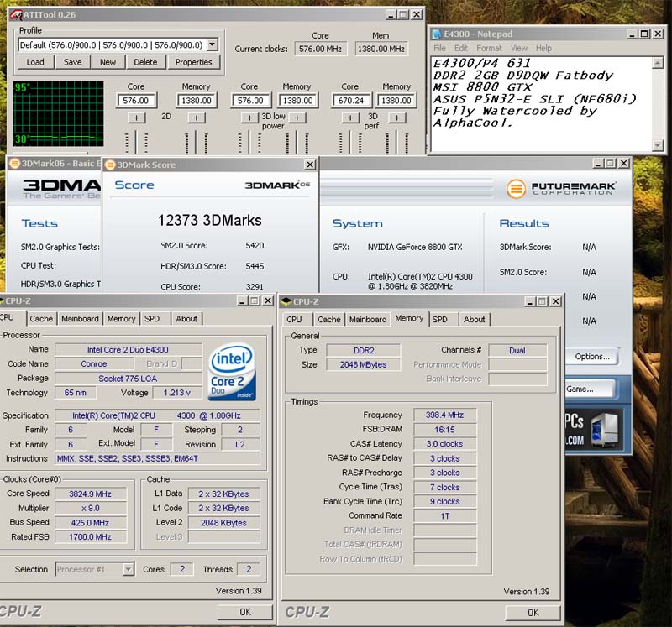Click the 3D low power Core plus button
The image size is (672, 627).
point(249,118)
